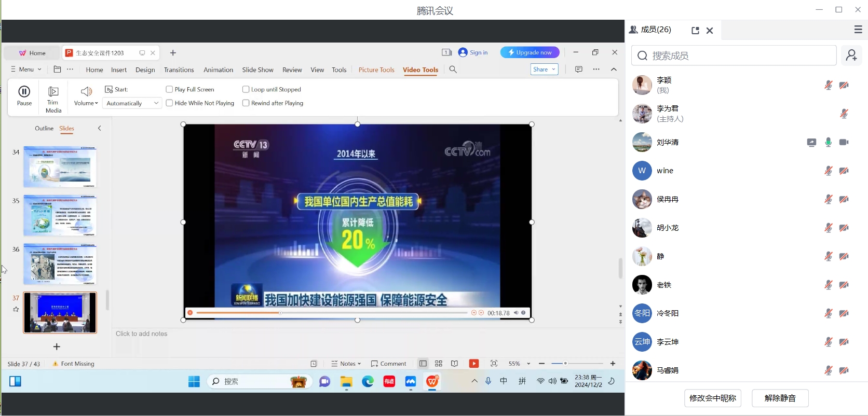The height and width of the screenshot is (416, 868).
Task: Start slideshow from the status bar
Action: (473, 364)
